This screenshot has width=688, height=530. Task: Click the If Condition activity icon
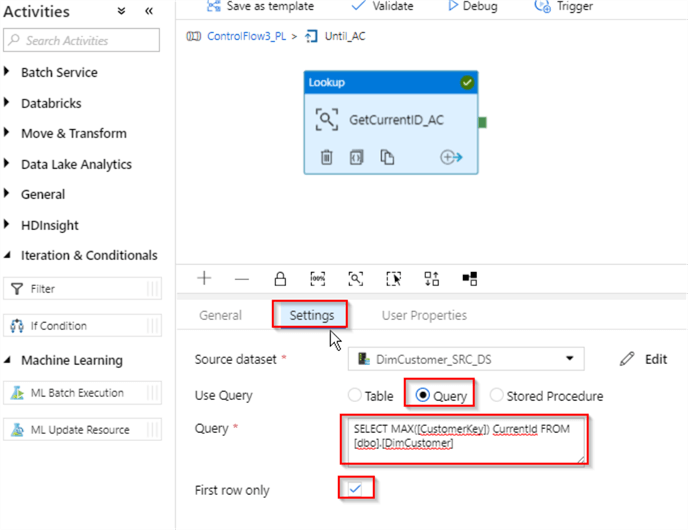[x=17, y=326]
